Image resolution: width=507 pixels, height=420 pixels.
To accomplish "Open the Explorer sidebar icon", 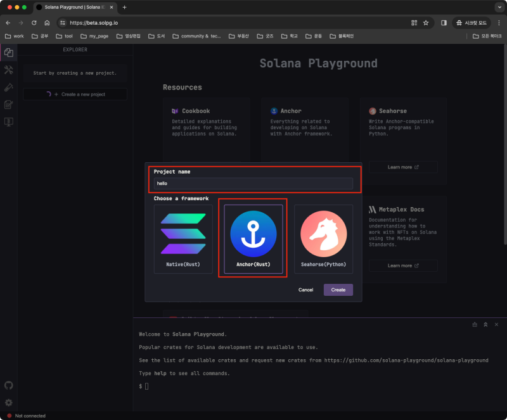I will 9,53.
